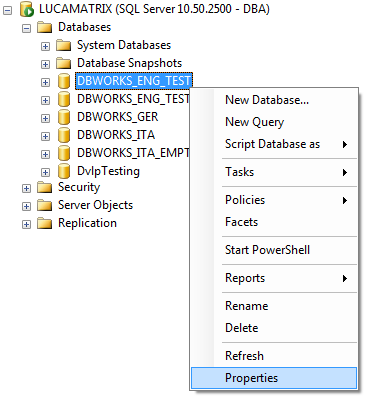The width and height of the screenshot is (372, 399).
Task: Choose New Query from context menu
Action: [274, 122]
